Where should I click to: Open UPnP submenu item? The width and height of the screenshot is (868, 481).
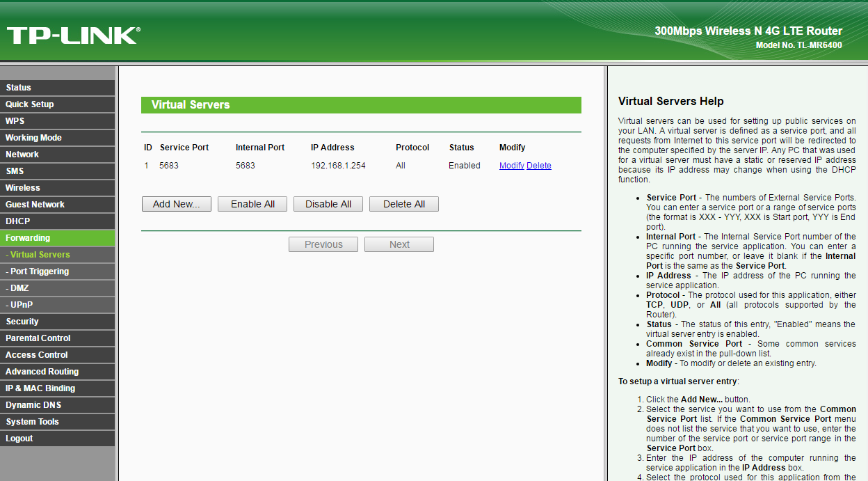[58, 305]
